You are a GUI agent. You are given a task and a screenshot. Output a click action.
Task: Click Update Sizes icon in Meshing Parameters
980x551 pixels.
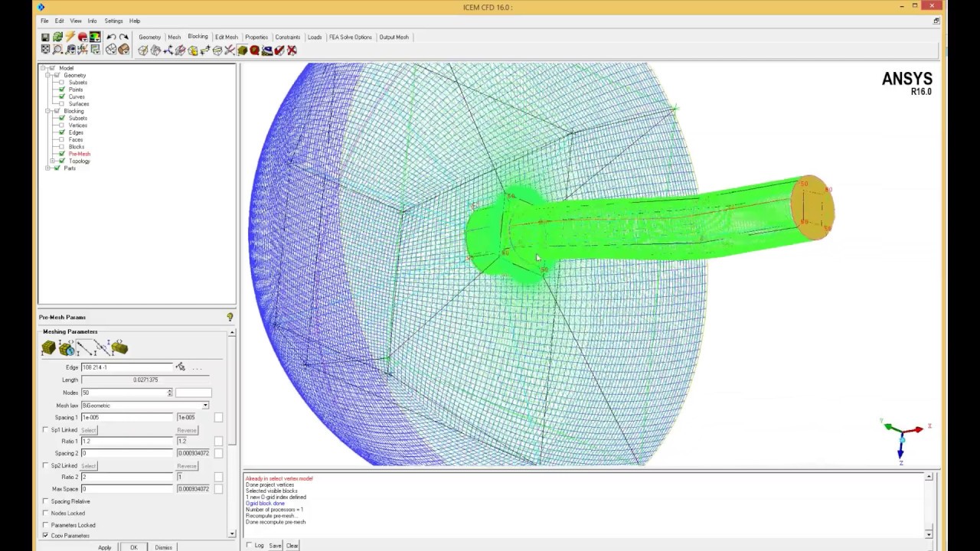[48, 348]
